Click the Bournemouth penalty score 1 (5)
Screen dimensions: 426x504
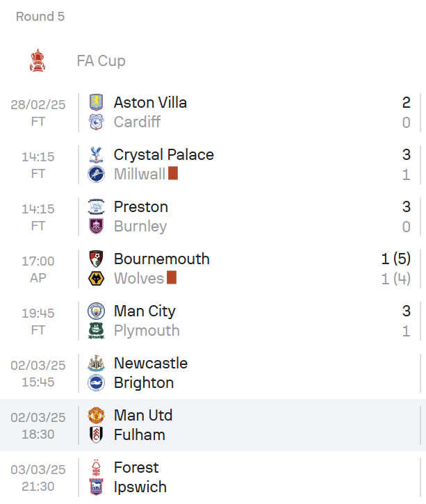pos(395,259)
